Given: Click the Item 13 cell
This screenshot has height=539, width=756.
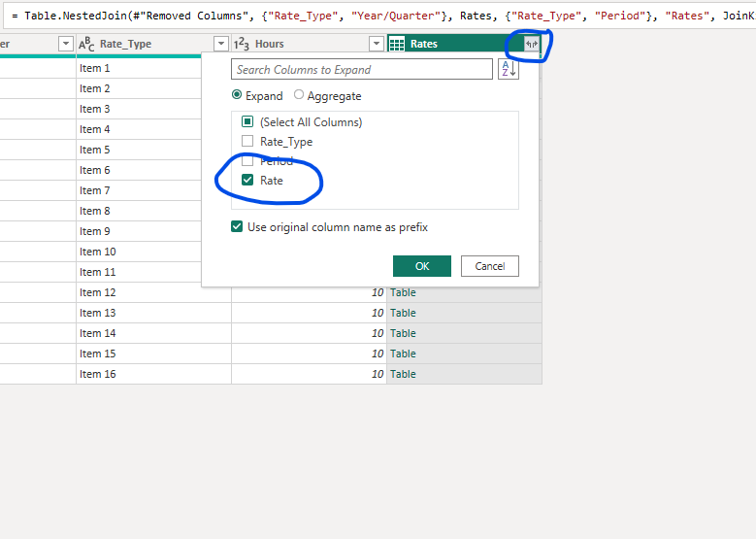Looking at the screenshot, I should click(x=153, y=313).
